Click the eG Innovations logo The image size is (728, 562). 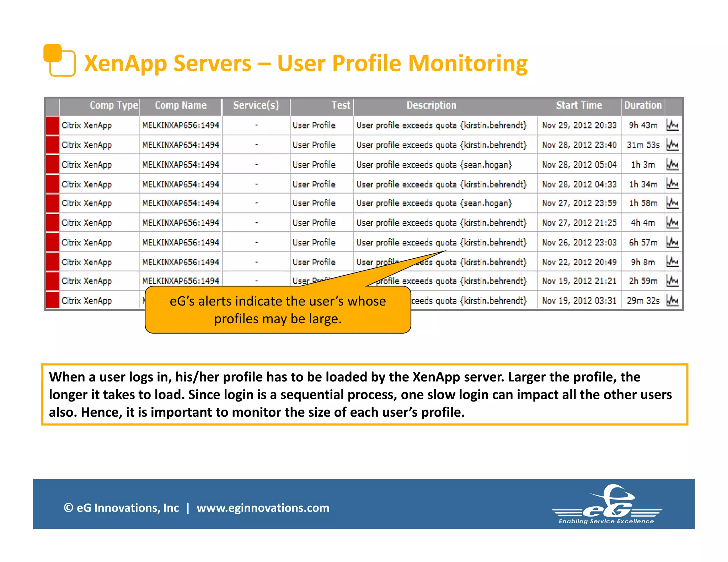(607, 504)
